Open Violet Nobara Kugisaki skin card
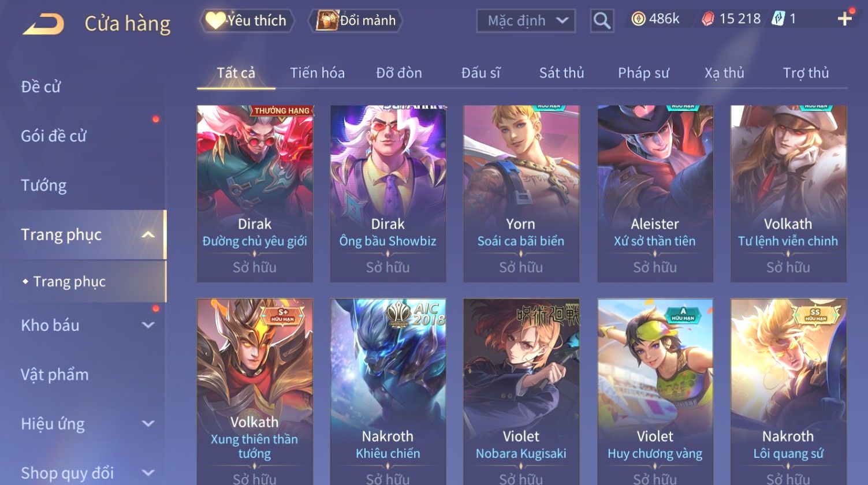 521,391
